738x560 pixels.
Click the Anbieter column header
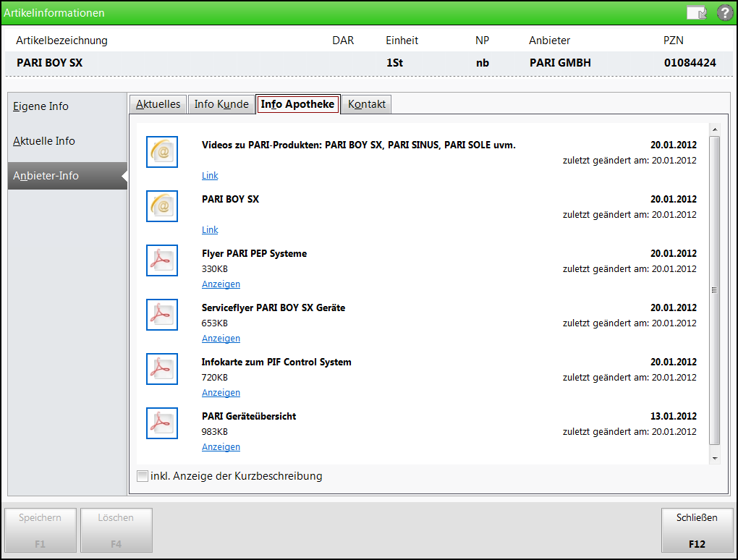click(549, 41)
